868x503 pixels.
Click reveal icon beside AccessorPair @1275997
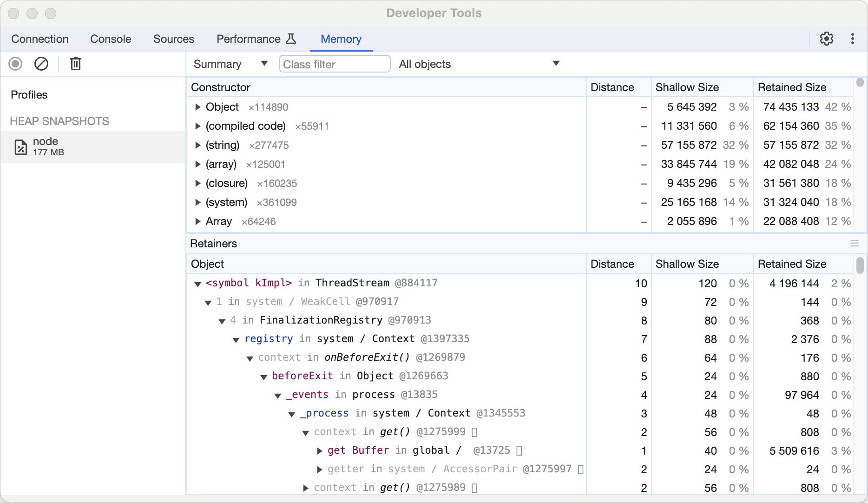click(x=580, y=469)
